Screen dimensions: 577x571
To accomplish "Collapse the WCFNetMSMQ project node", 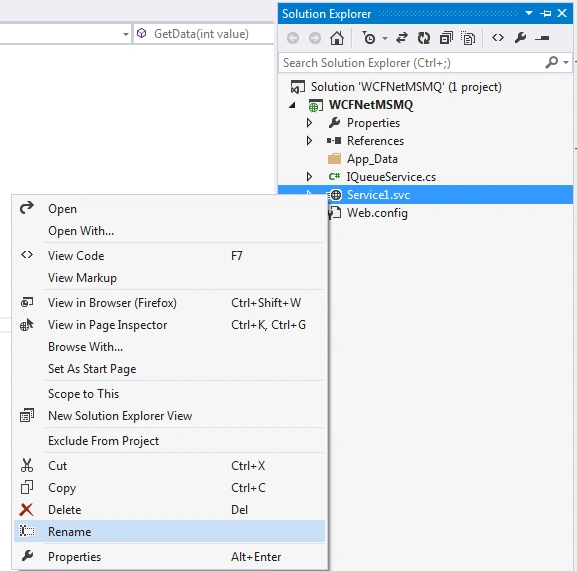I will coord(292,105).
